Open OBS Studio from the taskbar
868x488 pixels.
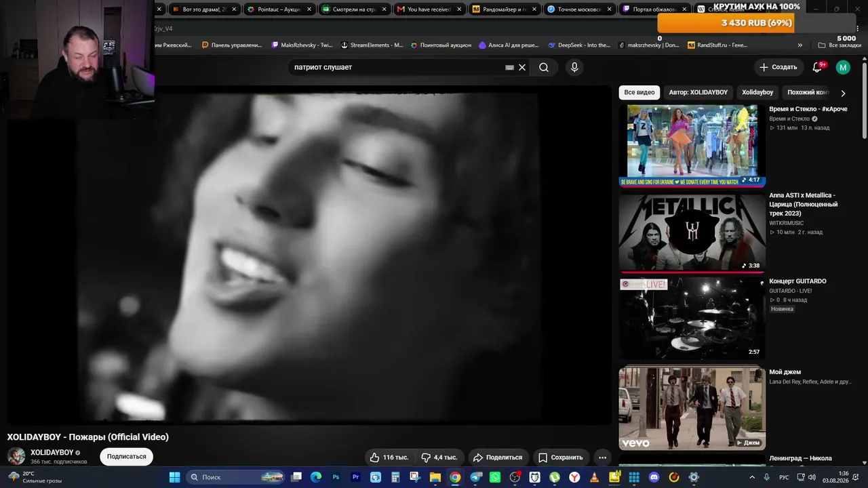pos(514,477)
